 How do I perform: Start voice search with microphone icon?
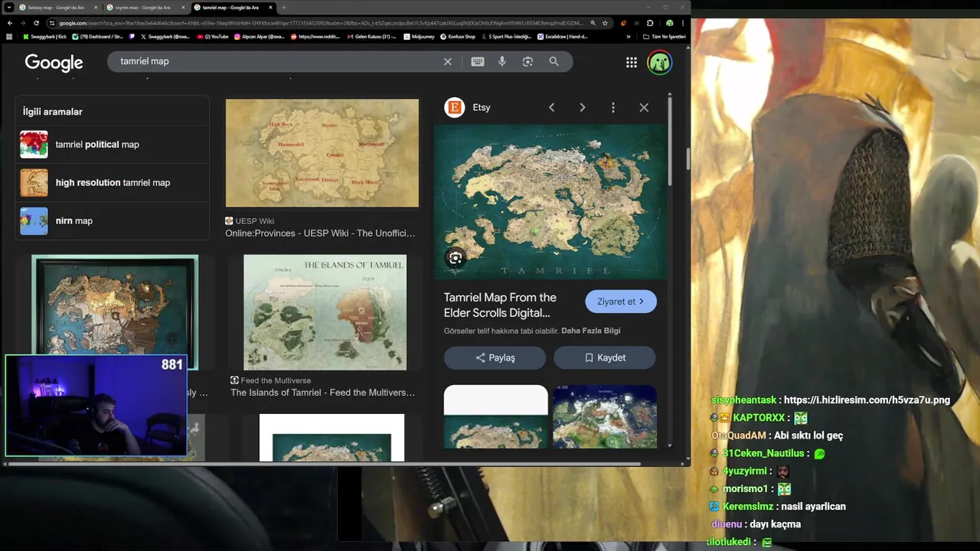click(502, 61)
